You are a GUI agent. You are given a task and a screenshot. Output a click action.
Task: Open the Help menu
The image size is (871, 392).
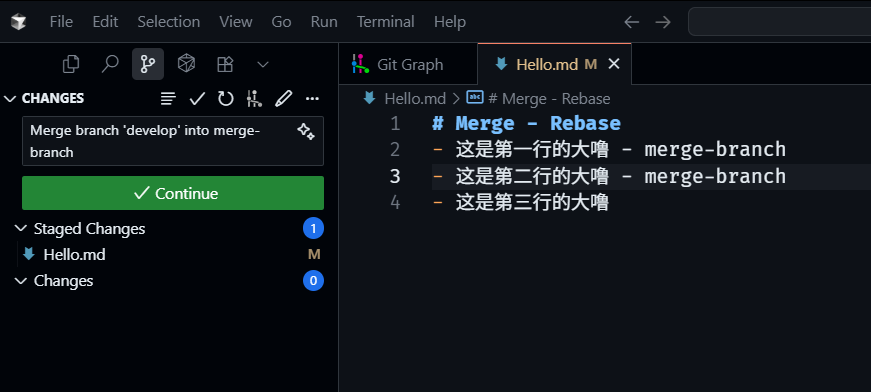tap(450, 22)
